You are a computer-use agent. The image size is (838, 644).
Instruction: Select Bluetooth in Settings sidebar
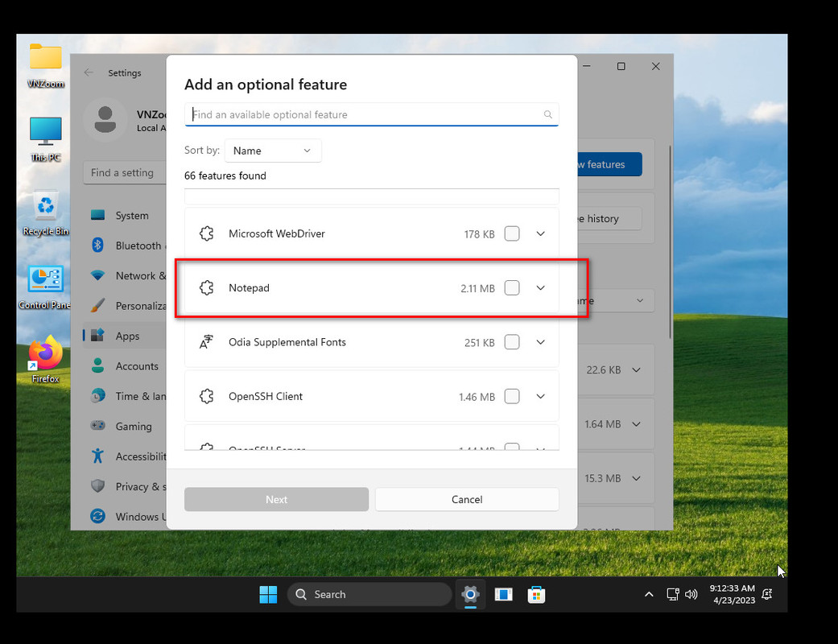(x=126, y=246)
